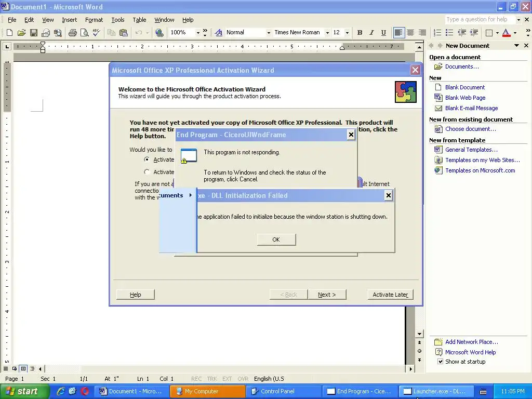Open the border style dropdown arrow
Image resolution: width=532 pixels, height=399 pixels.
coord(497,33)
